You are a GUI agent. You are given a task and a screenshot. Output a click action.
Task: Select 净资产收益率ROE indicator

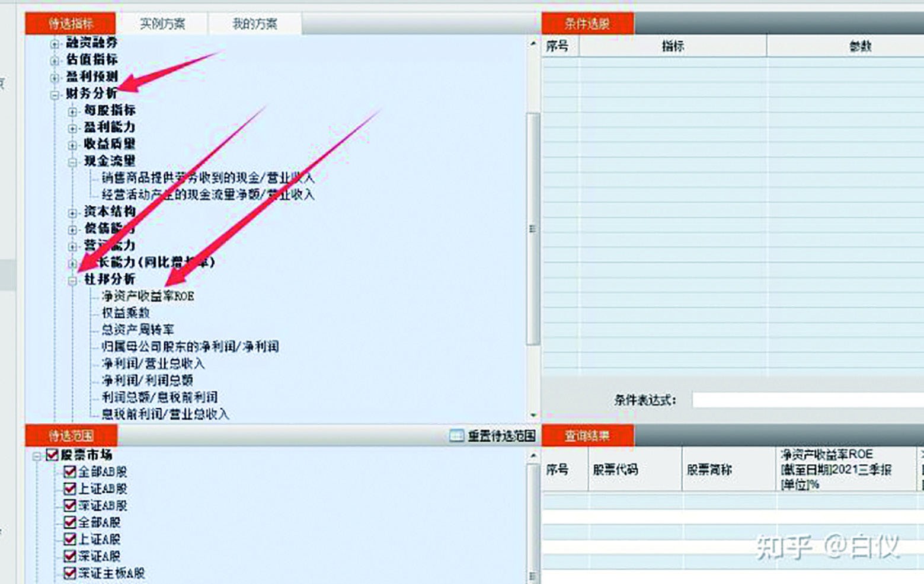tap(148, 296)
